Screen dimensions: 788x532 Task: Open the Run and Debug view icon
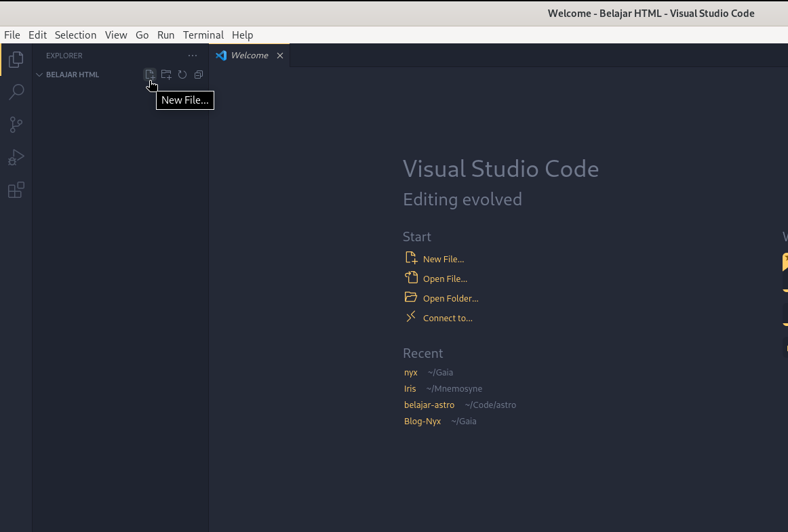pyautogui.click(x=16, y=157)
